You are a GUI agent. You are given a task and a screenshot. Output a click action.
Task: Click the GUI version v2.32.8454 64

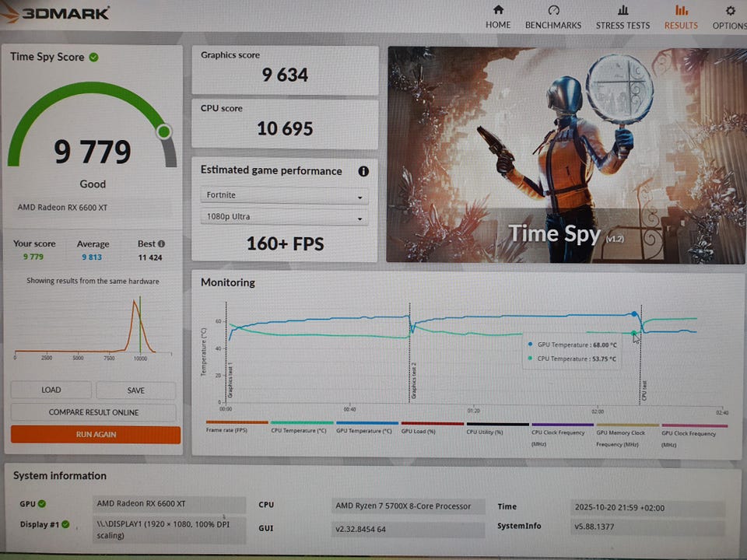coord(409,529)
